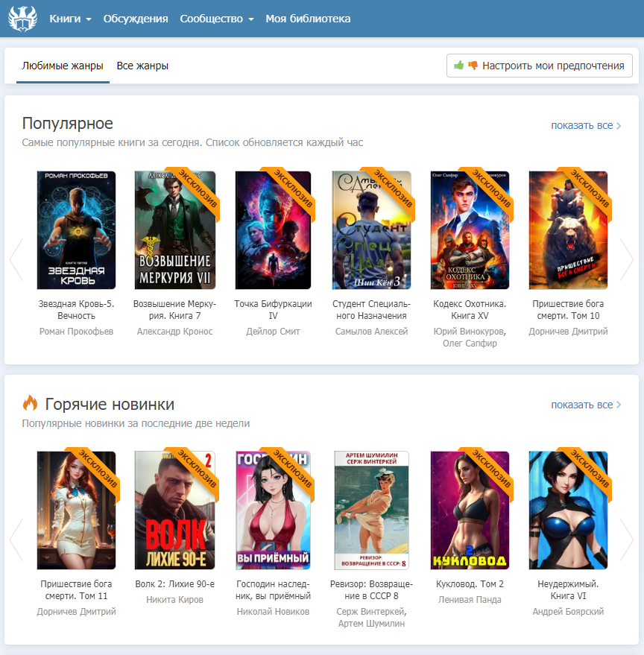644x655 pixels.
Task: Open Кодекс Охотника Книга XV cover
Action: pos(470,230)
